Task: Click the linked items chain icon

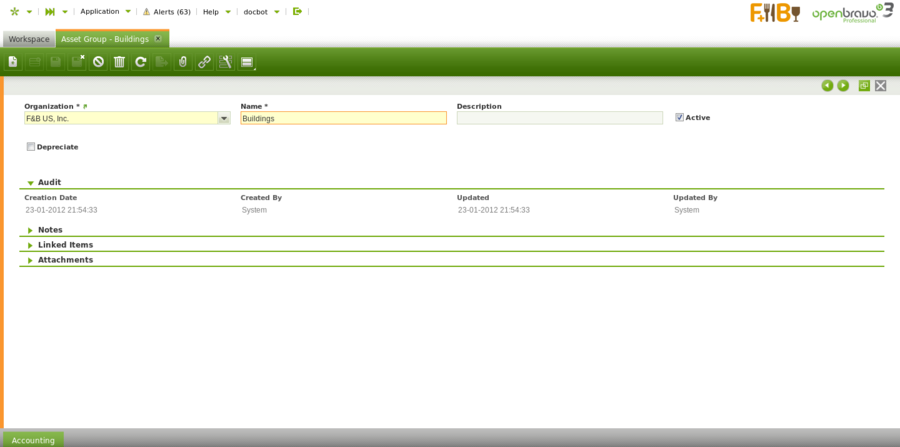Action: pyautogui.click(x=204, y=62)
